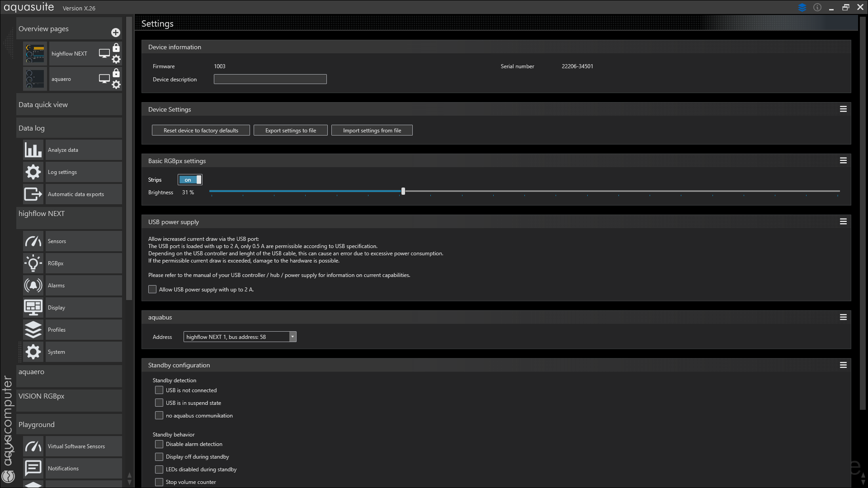Open Alarms bell icon
Image resolution: width=868 pixels, height=488 pixels.
tap(33, 286)
